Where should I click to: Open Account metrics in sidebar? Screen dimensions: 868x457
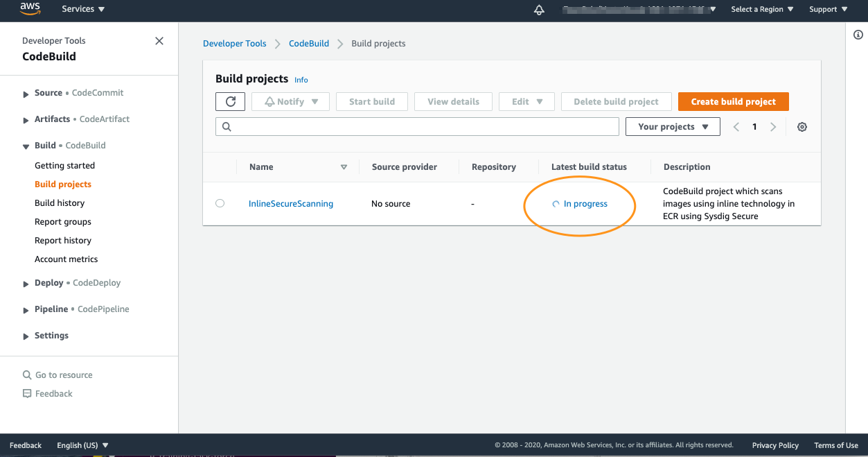coord(67,259)
